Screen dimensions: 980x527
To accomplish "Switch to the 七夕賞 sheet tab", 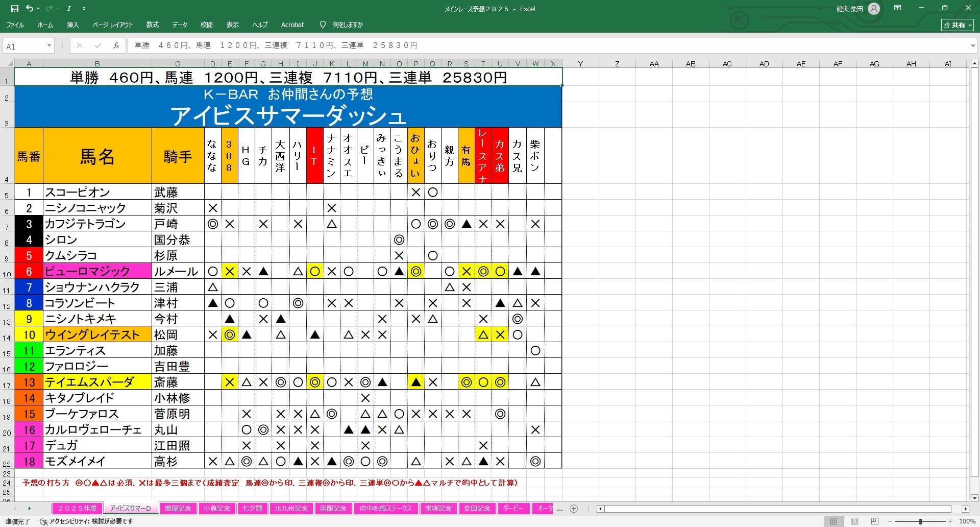I will [x=252, y=509].
